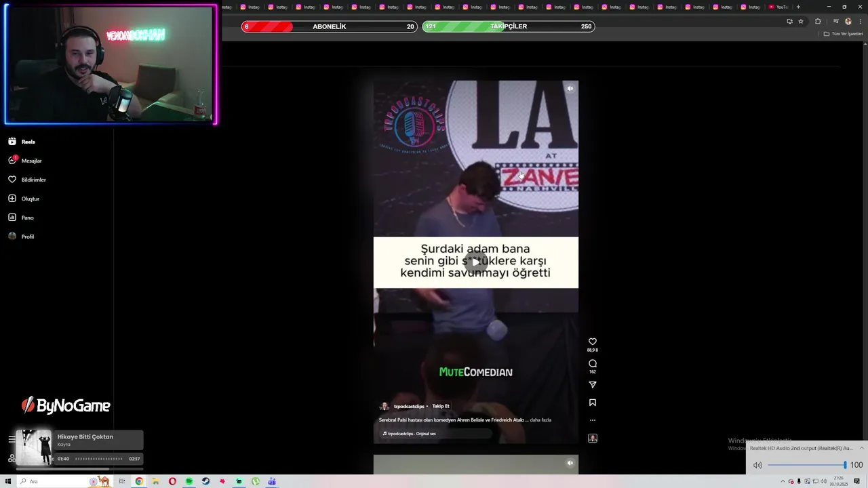Open uTorrent from the taskbar

[256, 481]
